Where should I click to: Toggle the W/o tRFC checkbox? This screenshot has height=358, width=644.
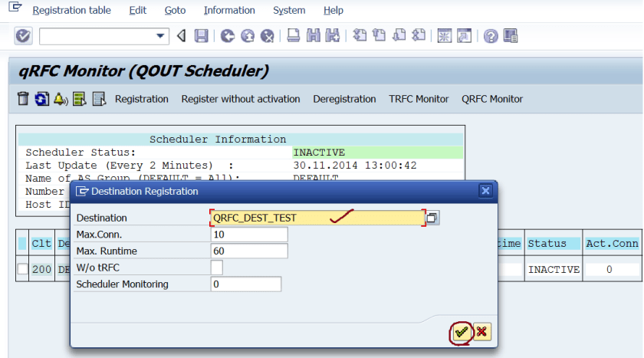pyautogui.click(x=217, y=268)
